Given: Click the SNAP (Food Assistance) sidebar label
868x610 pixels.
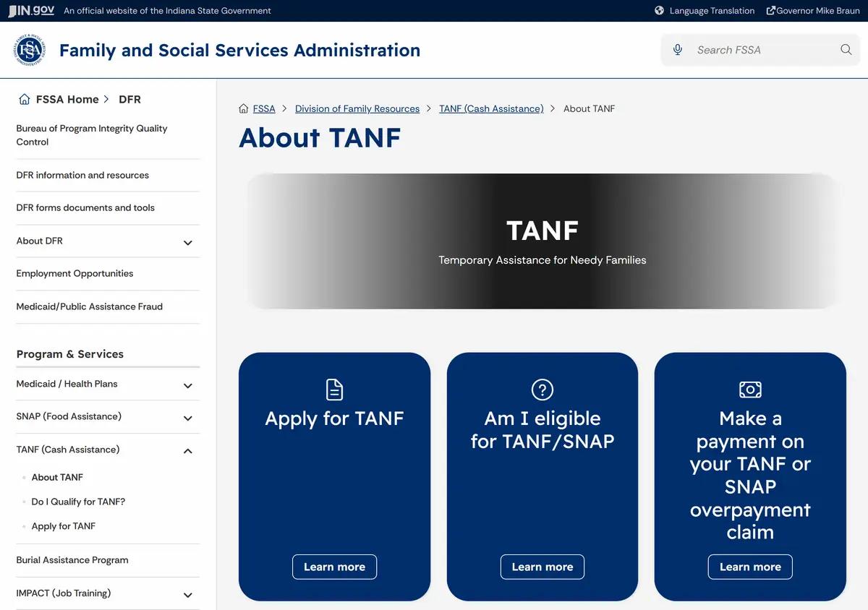Looking at the screenshot, I should pyautogui.click(x=69, y=416).
